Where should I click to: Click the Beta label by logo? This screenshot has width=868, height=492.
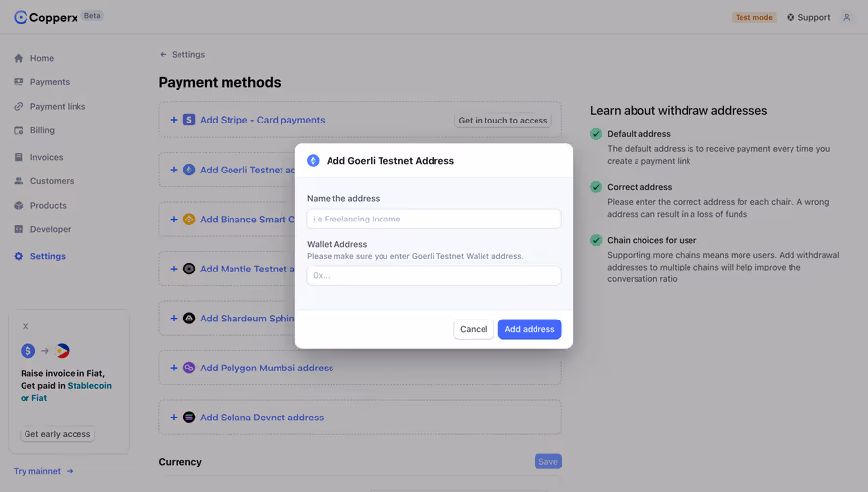point(92,16)
